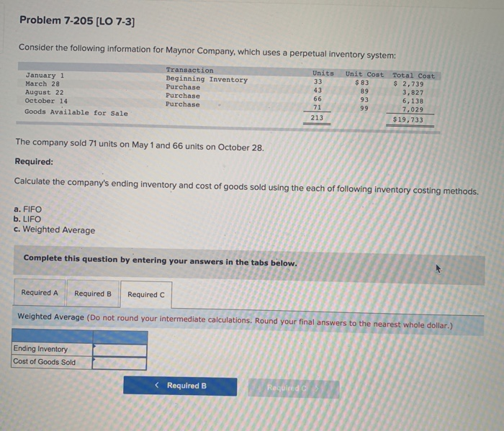This screenshot has height=431, width=504.
Task: Click the March 28 date cell
Action: point(42,83)
